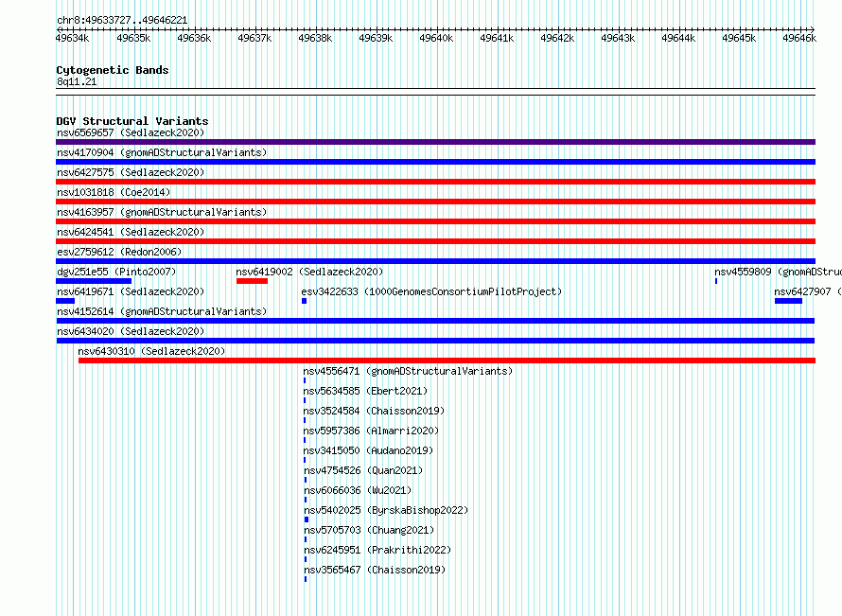Open variant label nsv5634585 (Ebert2021)
This screenshot has width=842, height=616.
(365, 391)
